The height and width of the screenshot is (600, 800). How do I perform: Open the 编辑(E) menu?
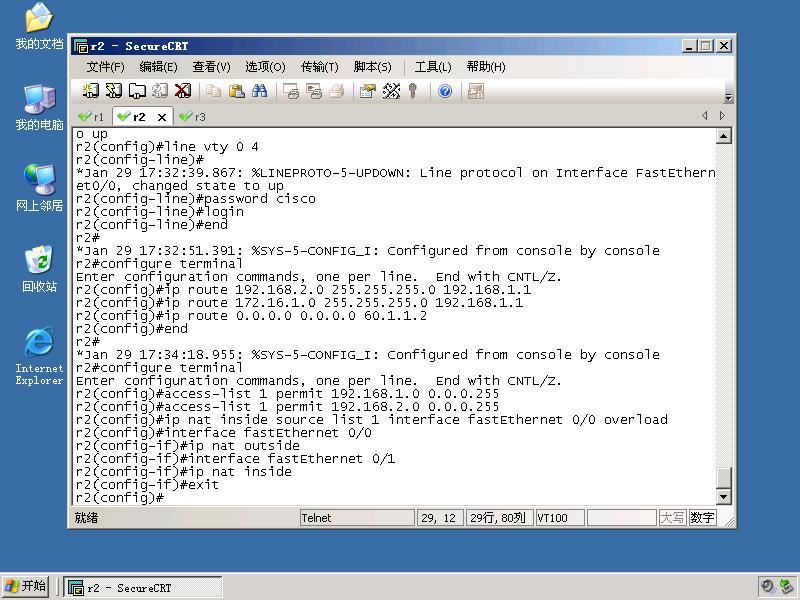point(158,67)
